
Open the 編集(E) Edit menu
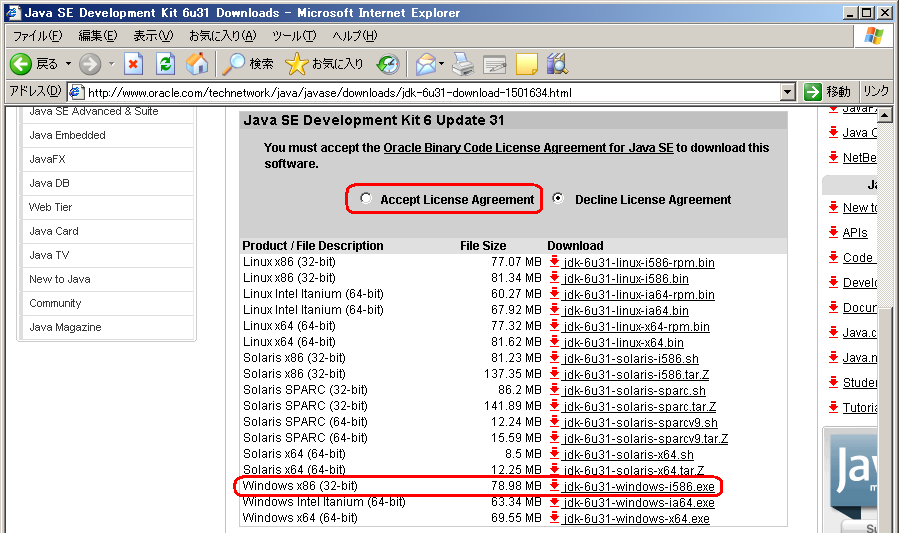click(97, 36)
